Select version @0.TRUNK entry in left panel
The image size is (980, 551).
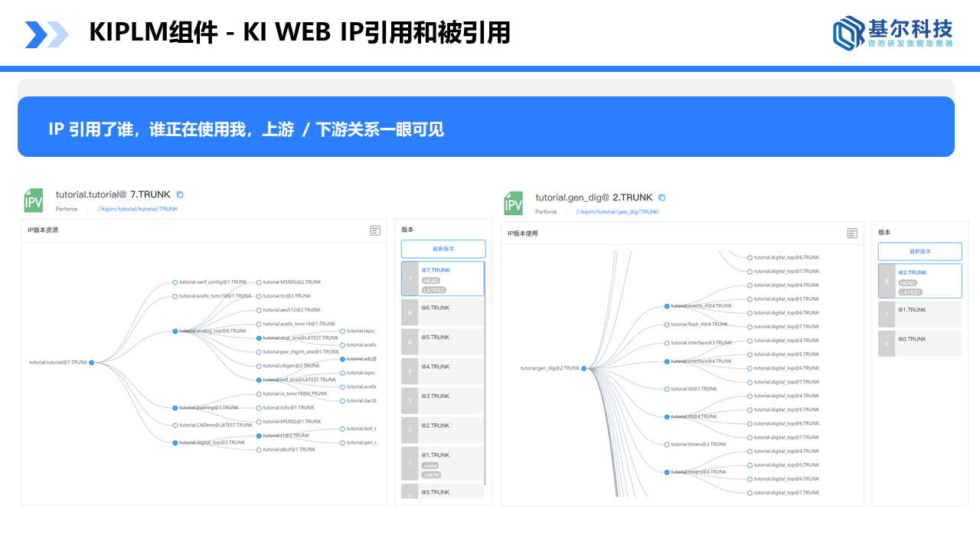pos(443,494)
